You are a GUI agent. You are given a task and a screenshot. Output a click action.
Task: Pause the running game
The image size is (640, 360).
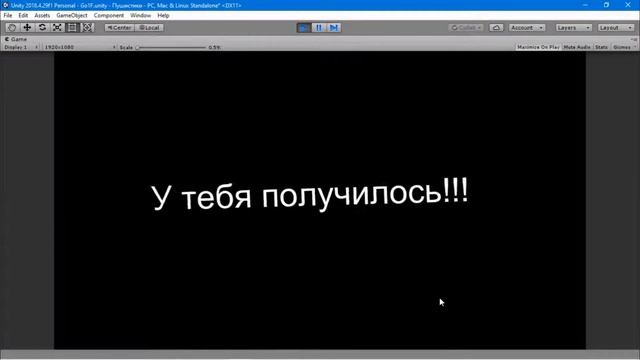[x=319, y=28]
